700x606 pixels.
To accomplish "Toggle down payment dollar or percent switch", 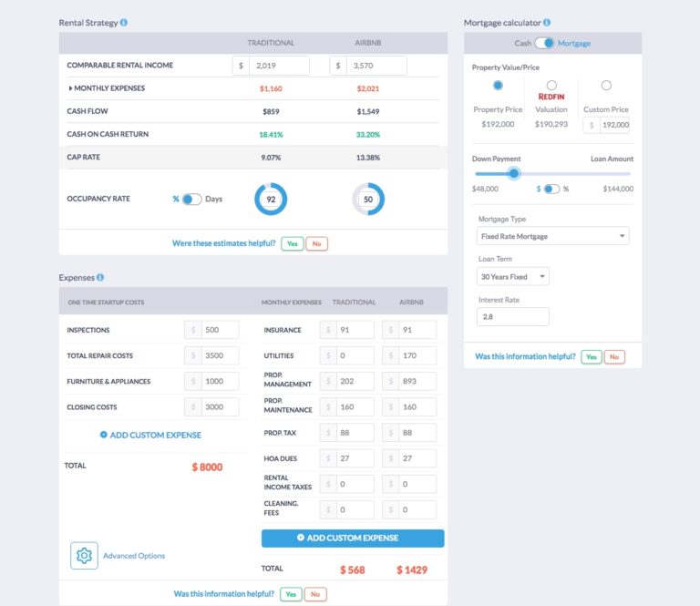I will 552,189.
